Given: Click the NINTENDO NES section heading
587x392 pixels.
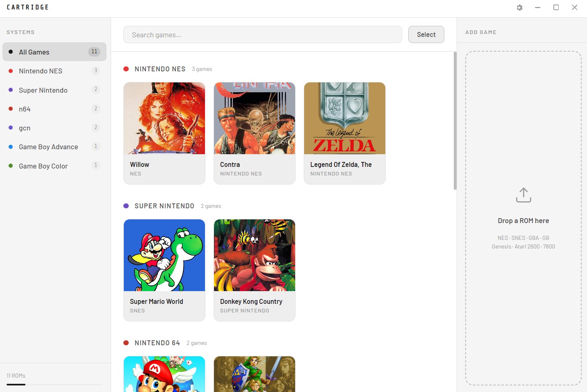Looking at the screenshot, I should coord(160,69).
